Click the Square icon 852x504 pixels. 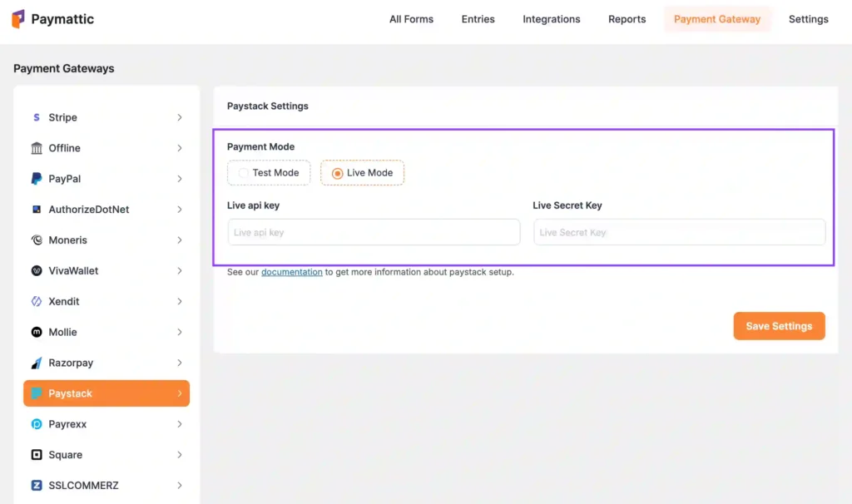tap(37, 455)
